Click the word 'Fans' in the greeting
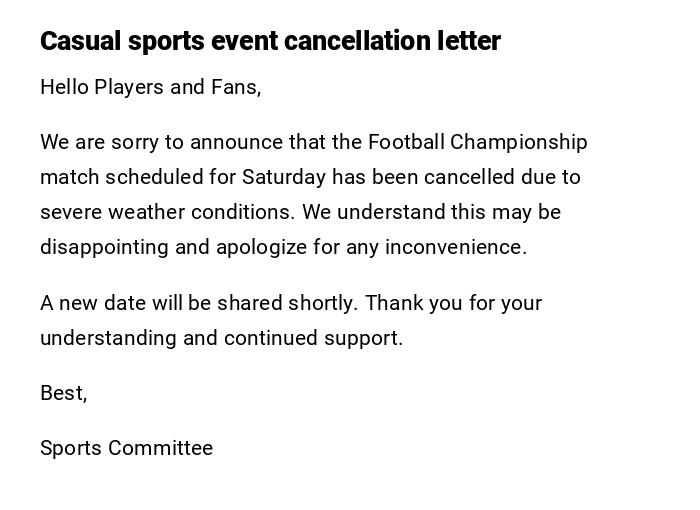 (x=235, y=87)
